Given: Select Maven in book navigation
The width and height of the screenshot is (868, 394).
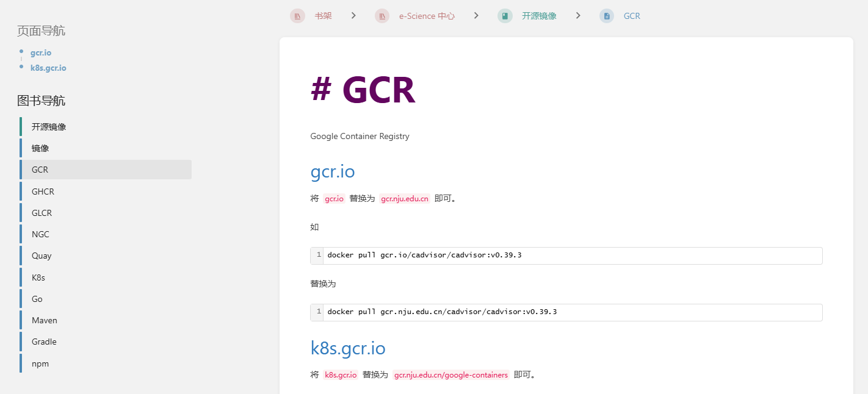Looking at the screenshot, I should pos(45,320).
